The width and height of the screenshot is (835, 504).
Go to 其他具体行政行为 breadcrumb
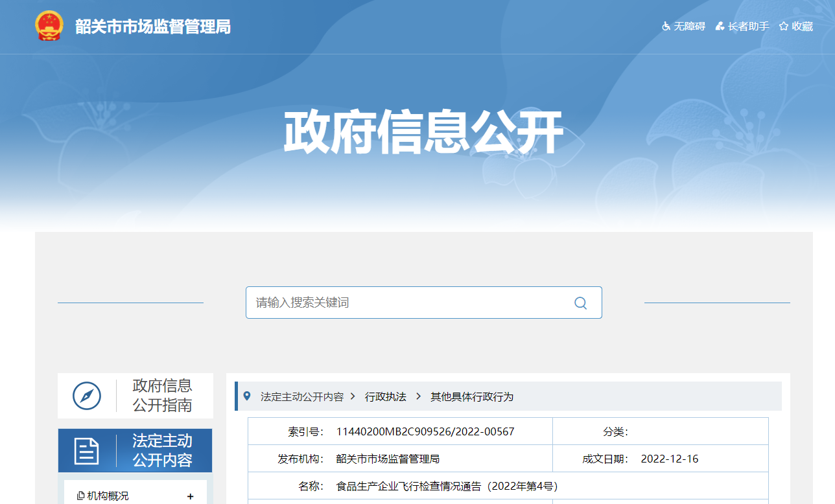(x=472, y=396)
